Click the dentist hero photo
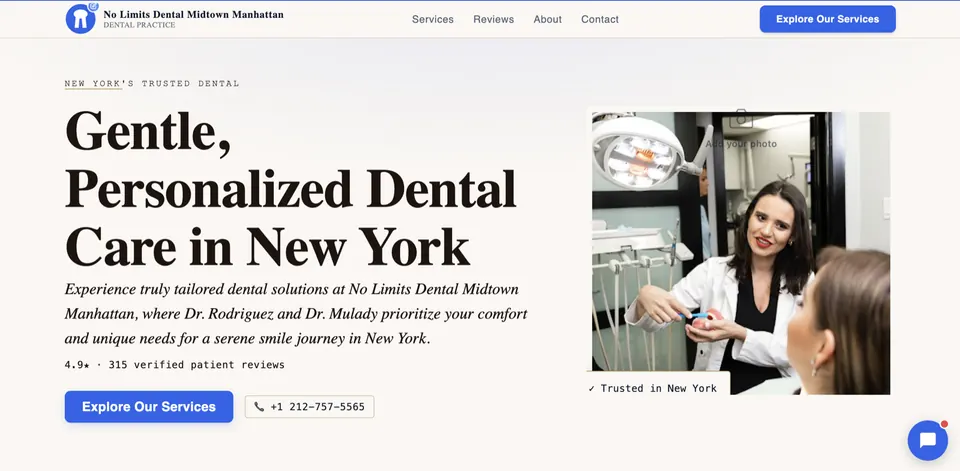 click(741, 253)
